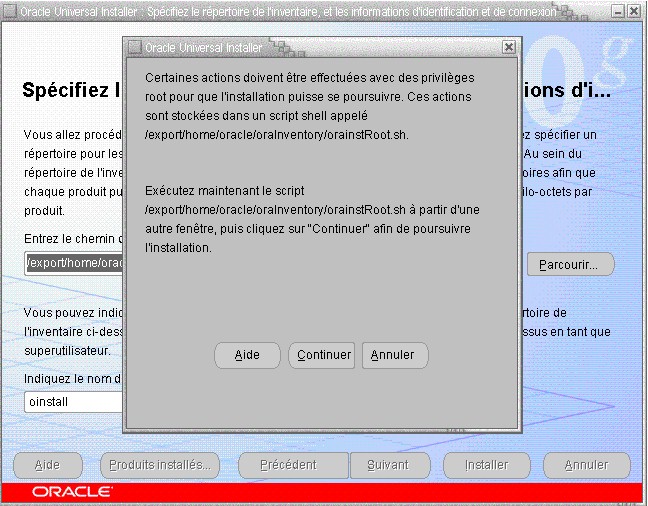The height and width of the screenshot is (506, 648).
Task: Click the Installer button
Action: pos(486,465)
